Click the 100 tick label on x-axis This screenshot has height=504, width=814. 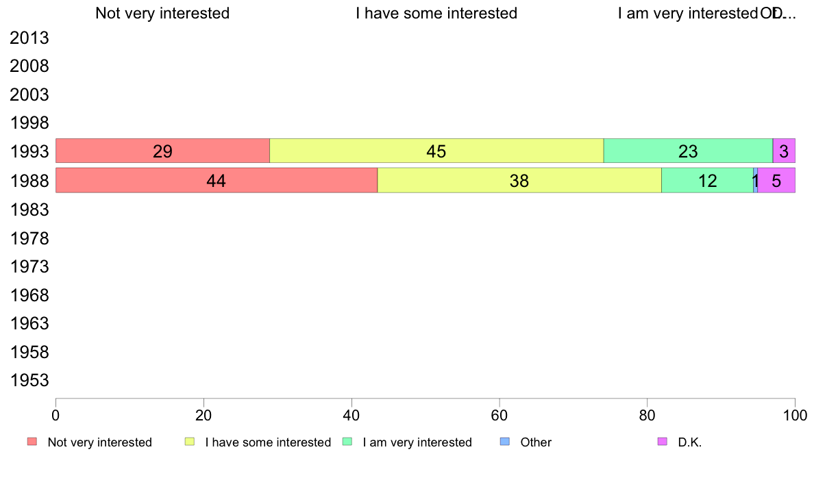tap(795, 415)
